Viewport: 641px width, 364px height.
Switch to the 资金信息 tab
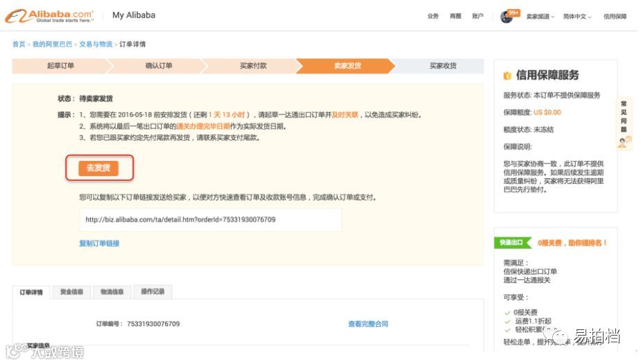pos(71,292)
